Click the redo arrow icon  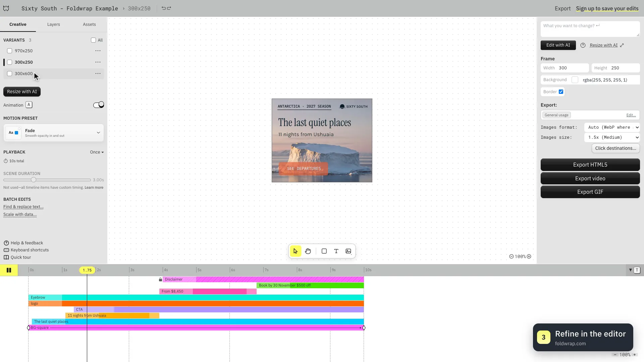169,8
